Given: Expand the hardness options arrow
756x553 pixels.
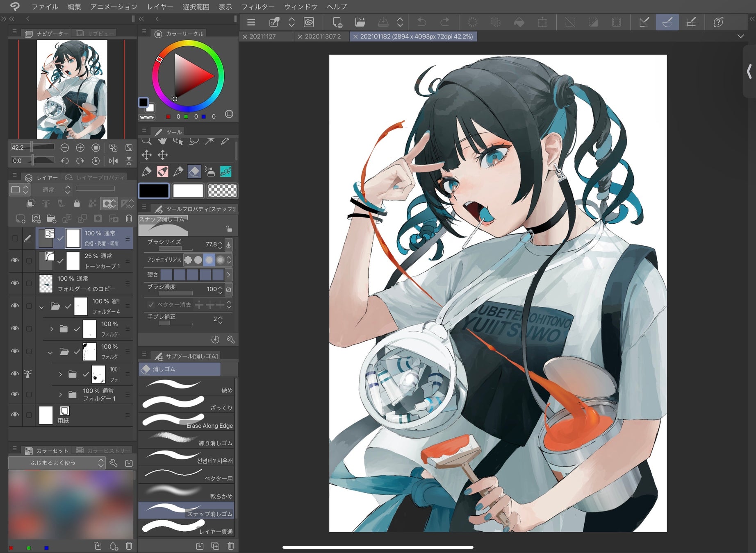Looking at the screenshot, I should (229, 275).
